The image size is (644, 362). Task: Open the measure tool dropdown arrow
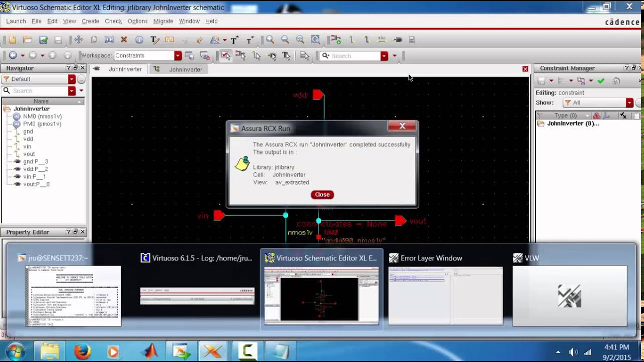224,40
